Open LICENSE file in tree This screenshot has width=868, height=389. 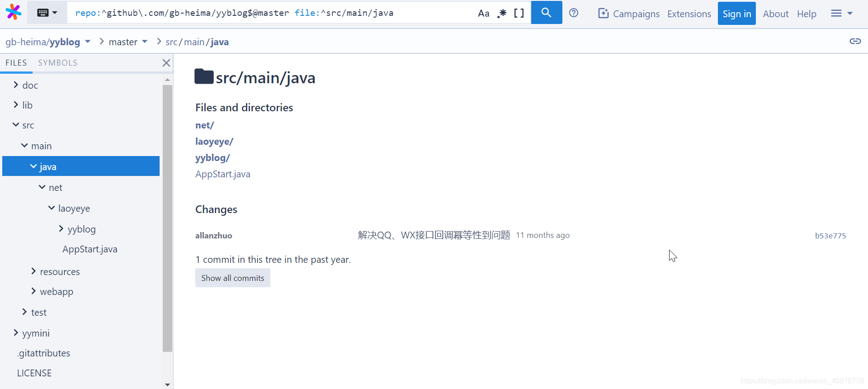tap(34, 373)
